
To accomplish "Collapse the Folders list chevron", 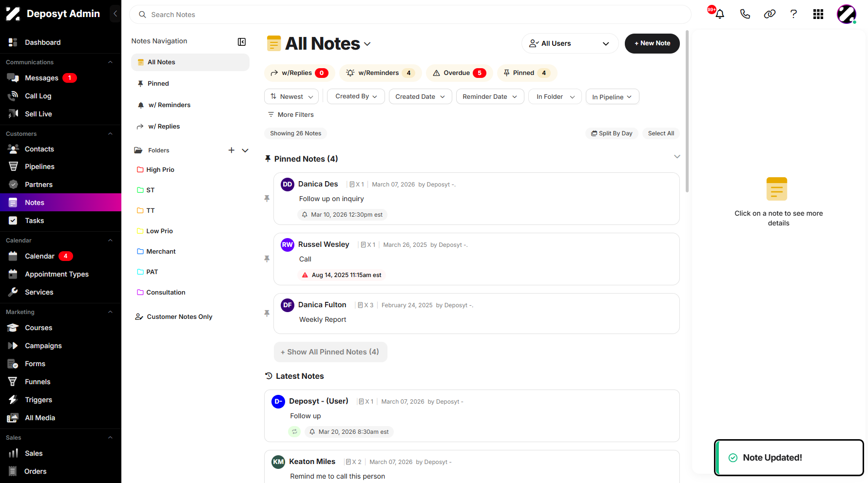I will click(245, 150).
